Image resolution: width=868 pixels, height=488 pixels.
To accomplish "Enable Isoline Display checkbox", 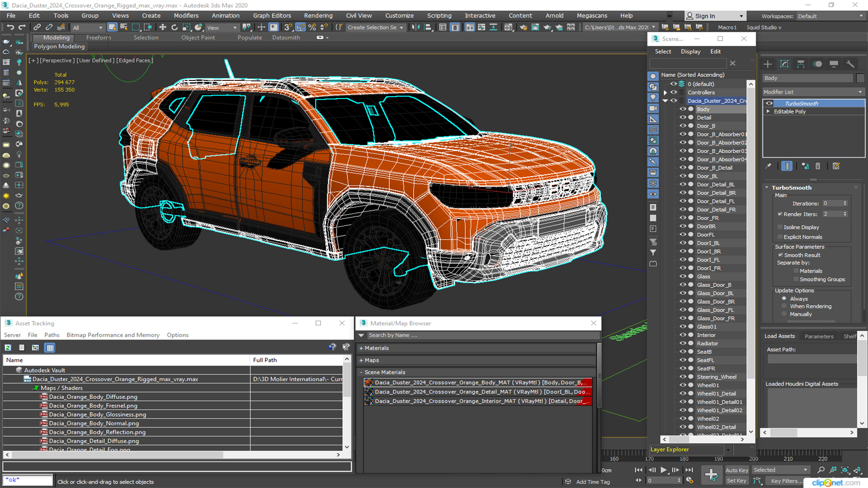I will point(780,227).
